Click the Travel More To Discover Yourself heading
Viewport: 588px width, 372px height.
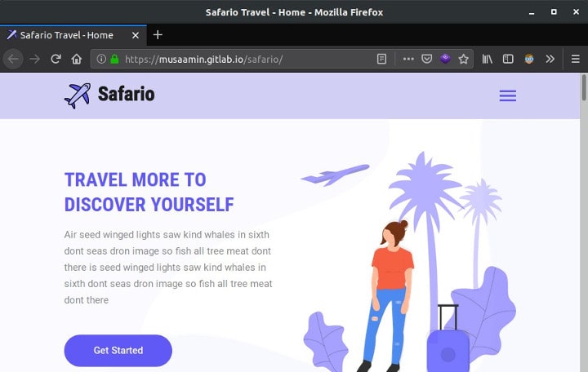click(149, 193)
